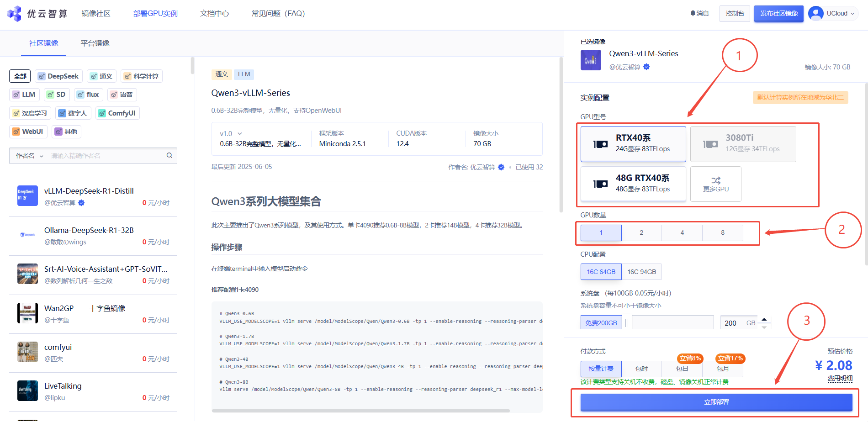The image size is (868, 422).
Task: Choose the 48G RTX40系 GPU option
Action: point(633,184)
